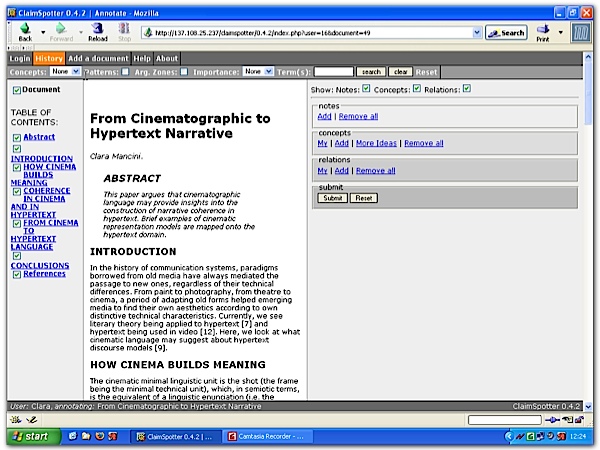600x450 pixels.
Task: Click Add link in the notes panel
Action: [x=324, y=116]
